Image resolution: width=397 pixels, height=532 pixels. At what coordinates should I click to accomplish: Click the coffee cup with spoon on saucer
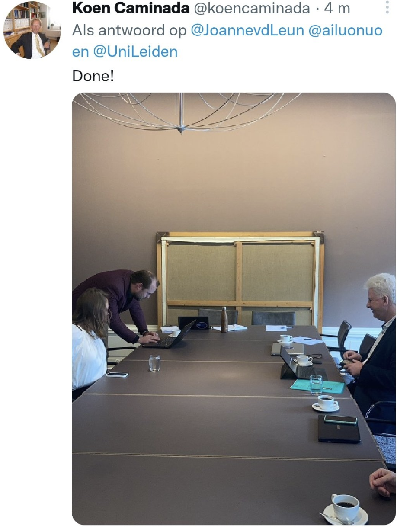pos(345,509)
